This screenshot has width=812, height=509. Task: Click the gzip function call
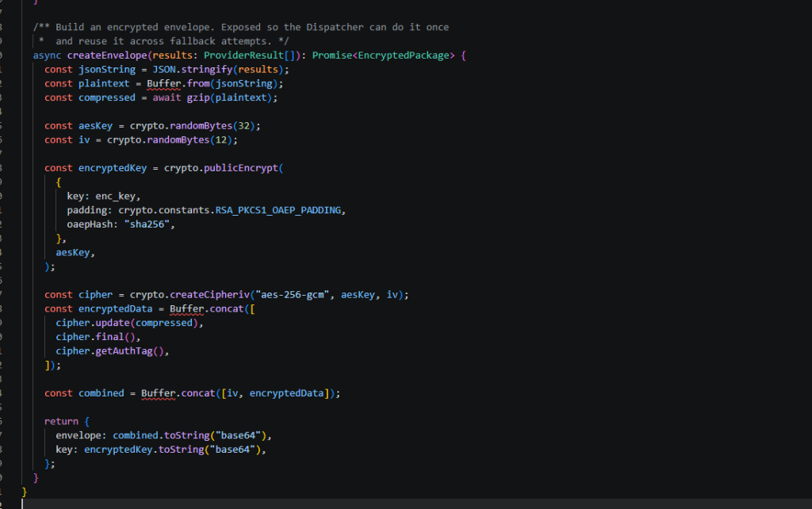198,98
